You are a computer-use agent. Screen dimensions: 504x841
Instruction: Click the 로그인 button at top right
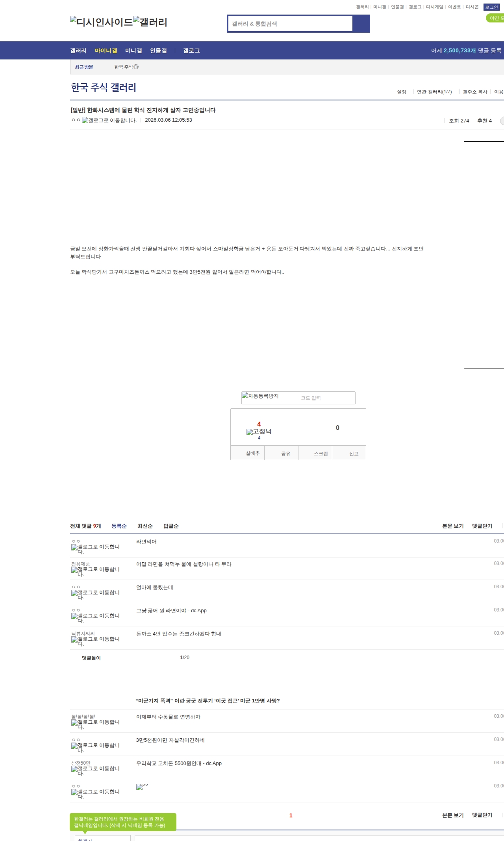[491, 7]
